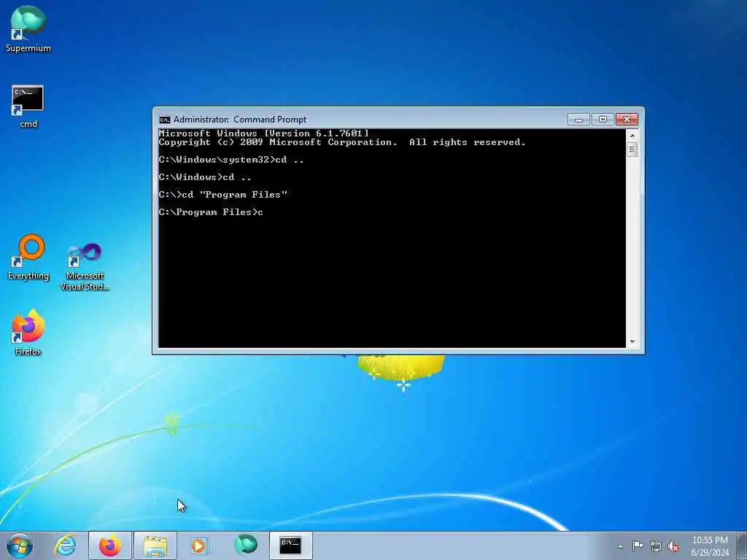This screenshot has height=560, width=747.
Task: Show hidden tray icons arrow
Action: coord(620,546)
